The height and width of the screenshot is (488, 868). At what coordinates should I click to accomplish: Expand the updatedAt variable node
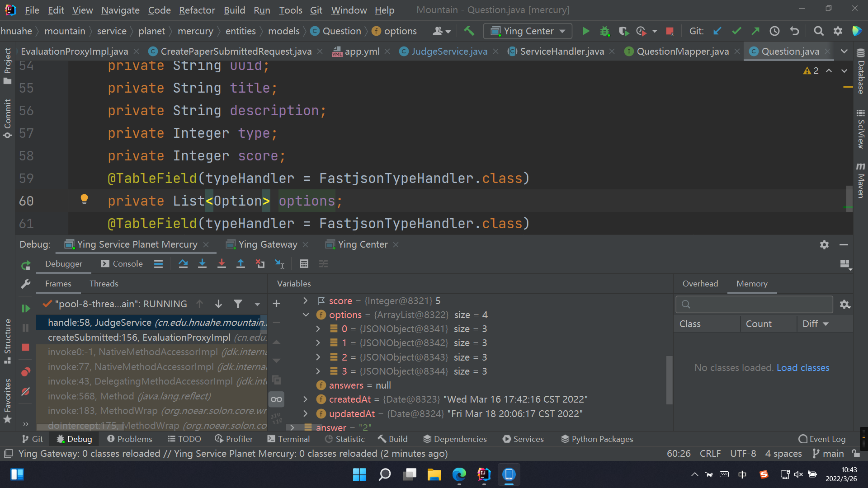click(x=306, y=413)
